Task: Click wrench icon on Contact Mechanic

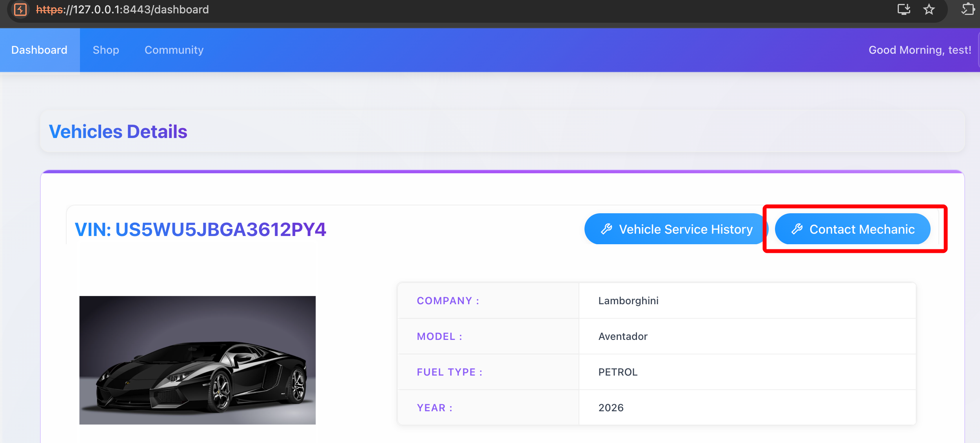Action: coord(797,229)
